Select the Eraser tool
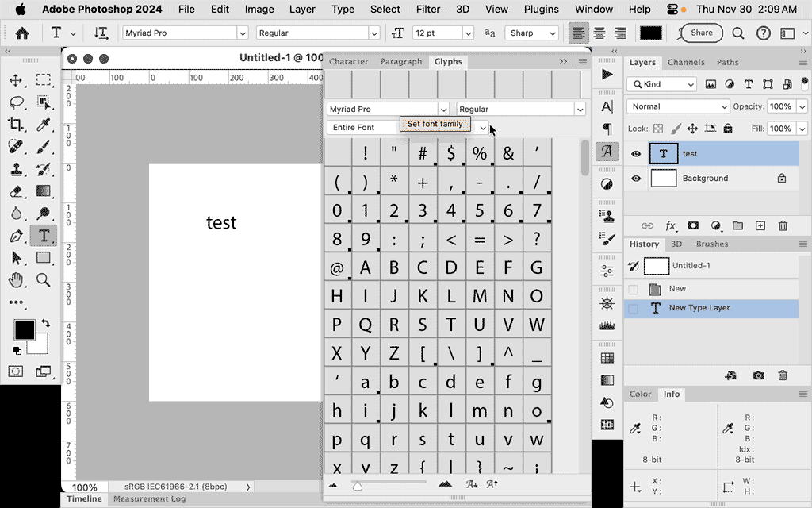The height and width of the screenshot is (508, 812). coord(17,192)
